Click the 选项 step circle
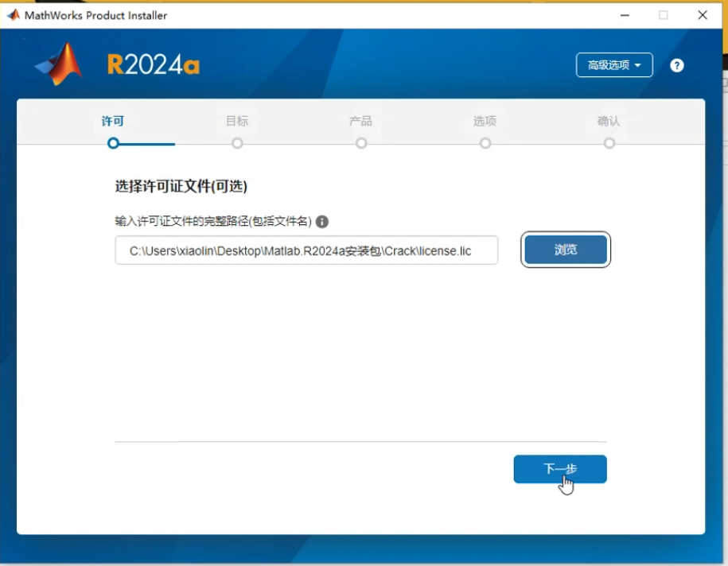728x566 pixels. 485,144
